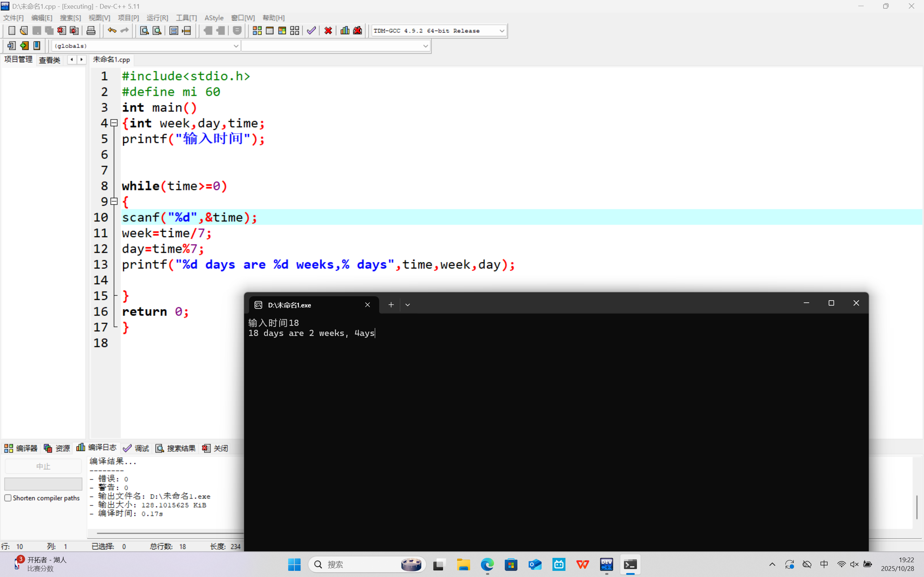Image resolution: width=924 pixels, height=577 pixels.
Task: Switch to the 查看类 tab
Action: click(x=49, y=60)
